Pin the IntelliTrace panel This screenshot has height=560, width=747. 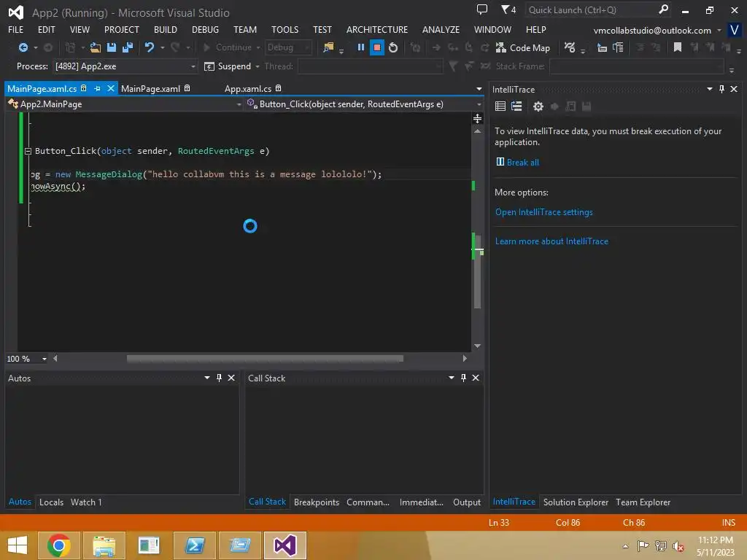[721, 89]
